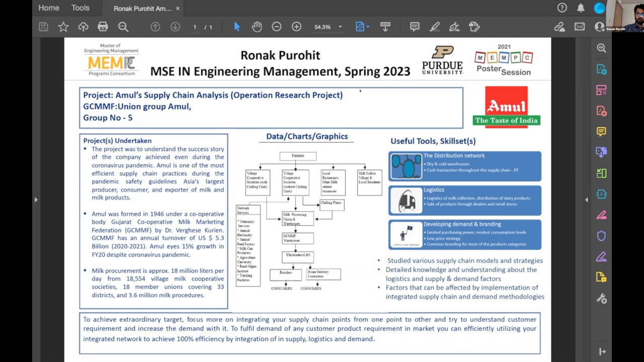Zoom in using the plus button
The height and width of the screenshot is (362, 644).
point(296,27)
